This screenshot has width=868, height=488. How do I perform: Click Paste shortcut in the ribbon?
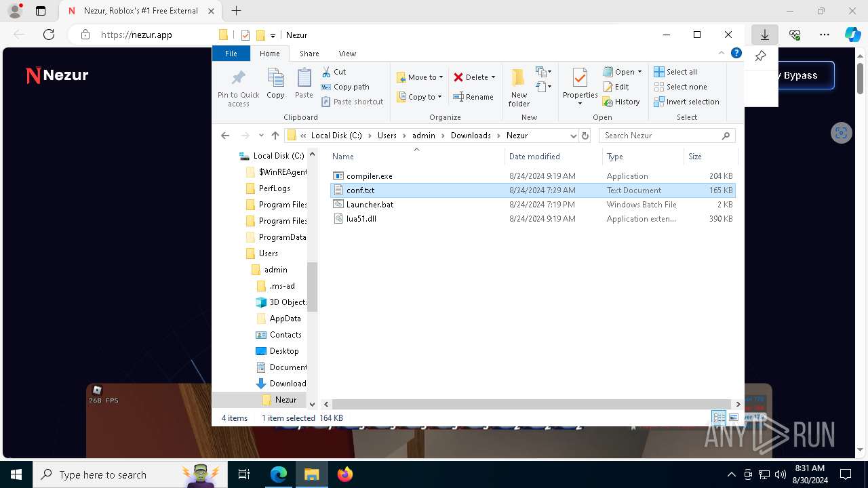[x=353, y=102]
